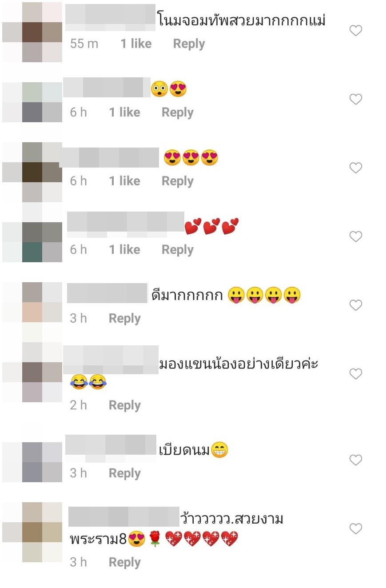
Task: Reply to the three red hearts comment
Action: pos(178,250)
